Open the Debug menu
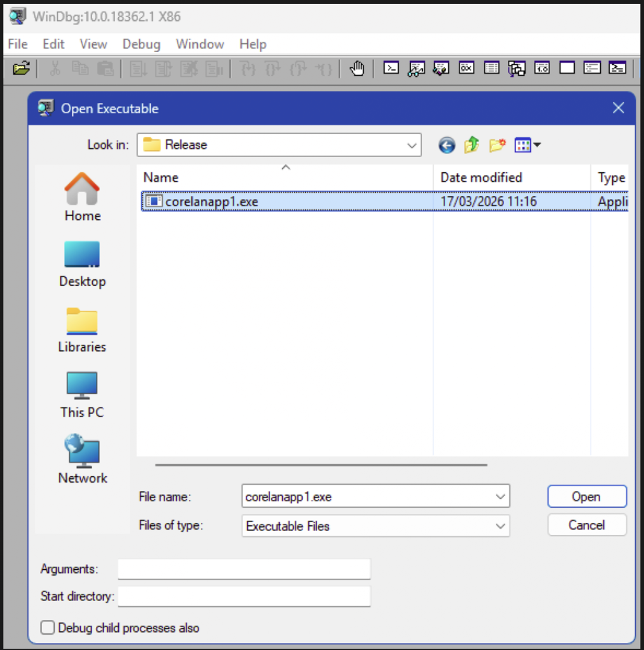The width and height of the screenshot is (644, 650). [141, 44]
